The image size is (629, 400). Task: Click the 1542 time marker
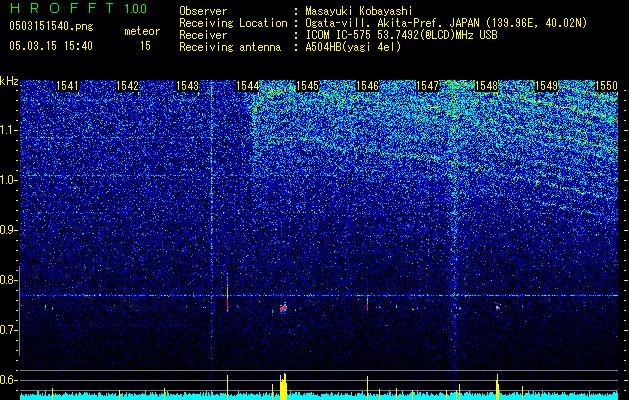tap(127, 86)
